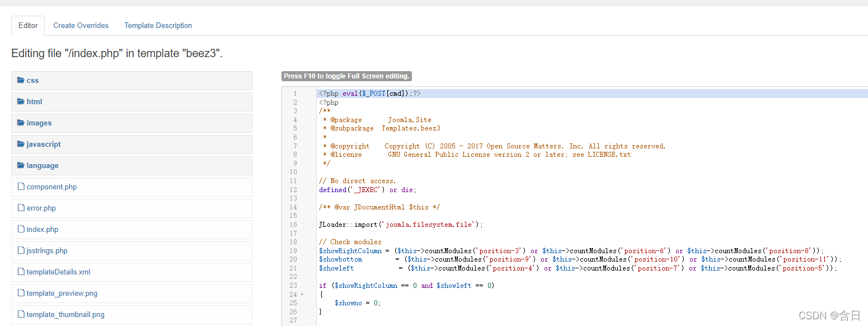The image size is (868, 326).
Task: Expand the images folder
Action: pyautogui.click(x=132, y=123)
